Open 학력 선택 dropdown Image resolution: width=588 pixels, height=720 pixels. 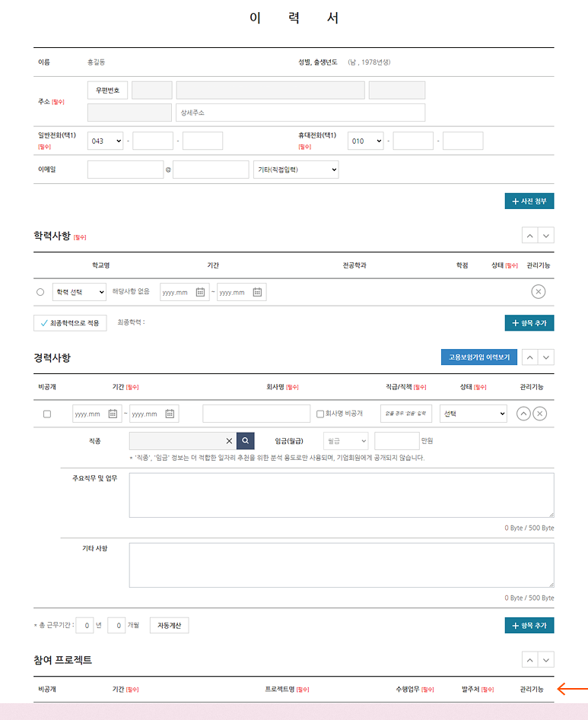79,292
